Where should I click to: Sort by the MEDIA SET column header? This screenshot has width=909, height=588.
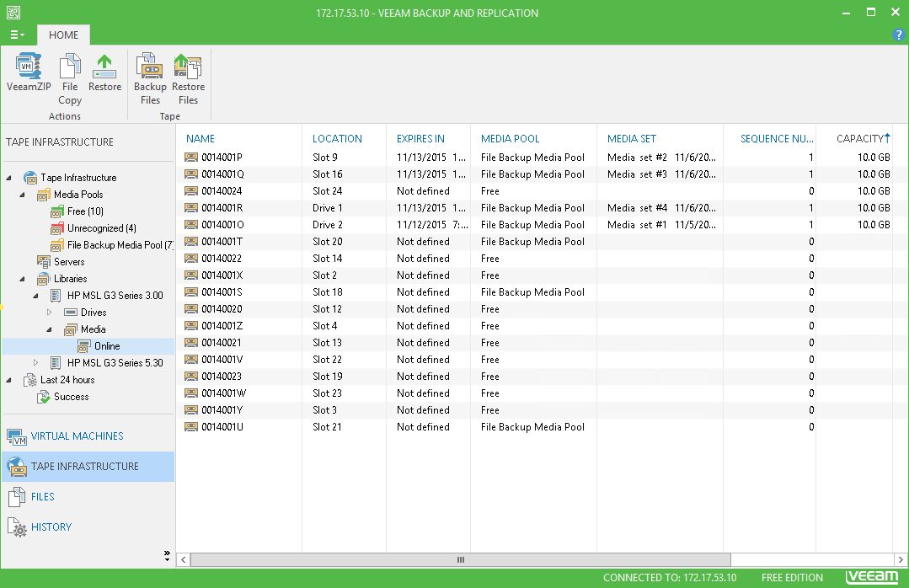(x=632, y=139)
